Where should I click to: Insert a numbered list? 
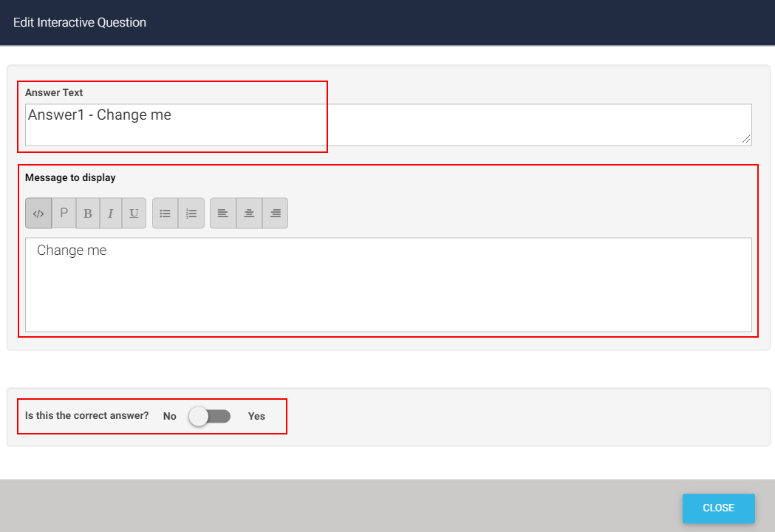pyautogui.click(x=191, y=214)
